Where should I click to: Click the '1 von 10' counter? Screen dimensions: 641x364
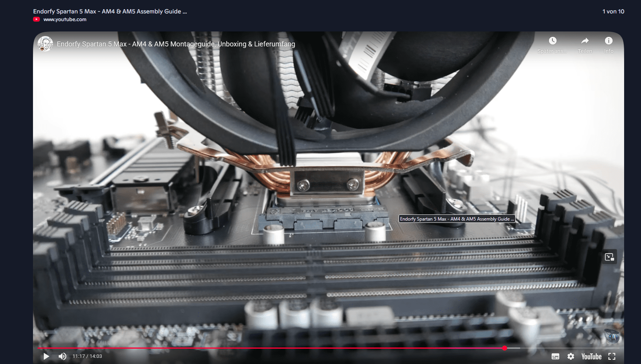click(x=613, y=12)
